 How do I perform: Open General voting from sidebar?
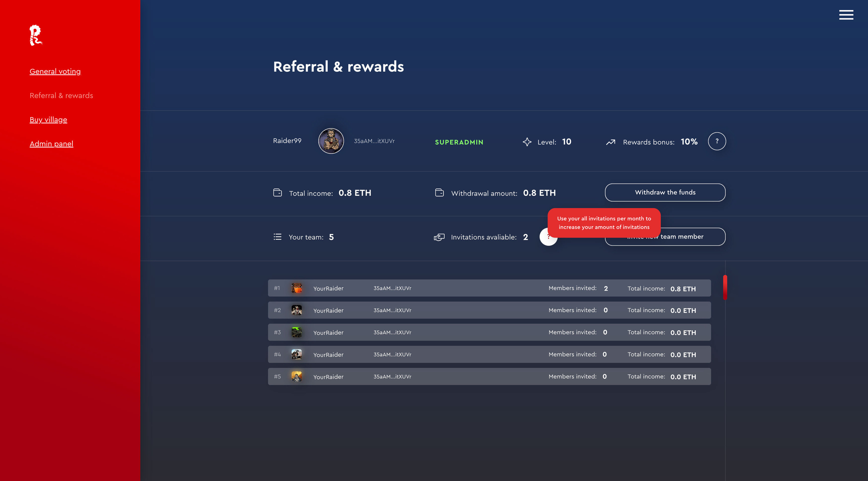(x=55, y=71)
